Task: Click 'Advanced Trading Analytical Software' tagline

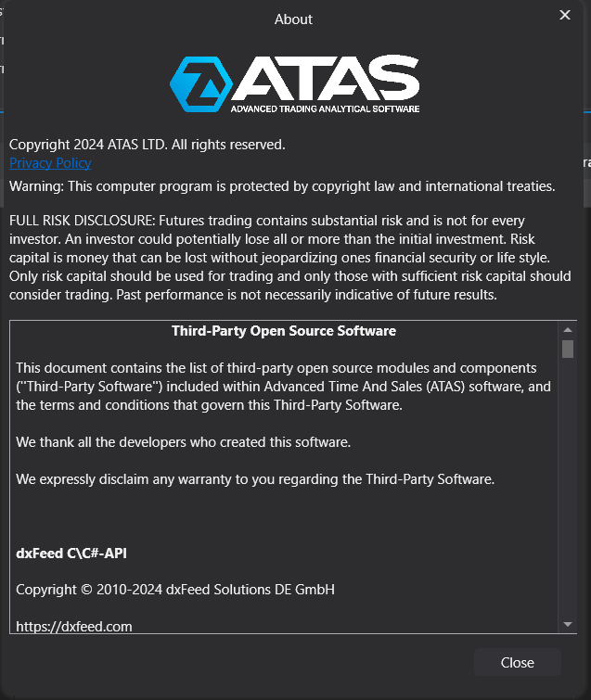Action: click(x=325, y=108)
